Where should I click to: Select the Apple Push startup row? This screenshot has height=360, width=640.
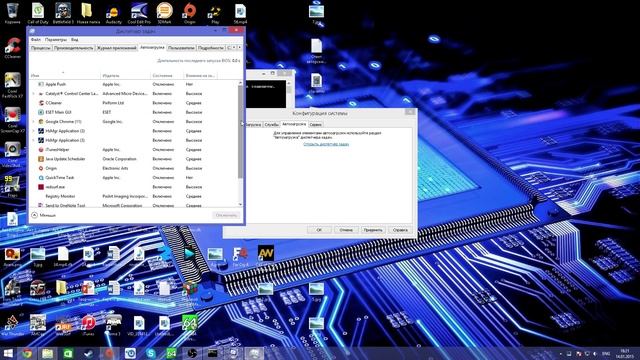pyautogui.click(x=134, y=84)
